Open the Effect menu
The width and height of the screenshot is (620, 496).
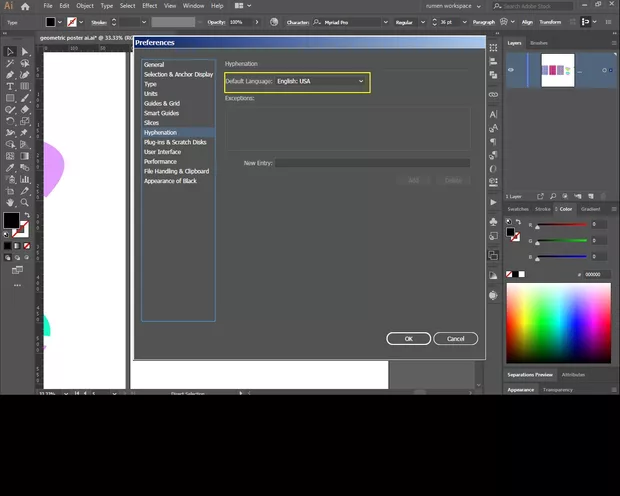click(x=149, y=6)
